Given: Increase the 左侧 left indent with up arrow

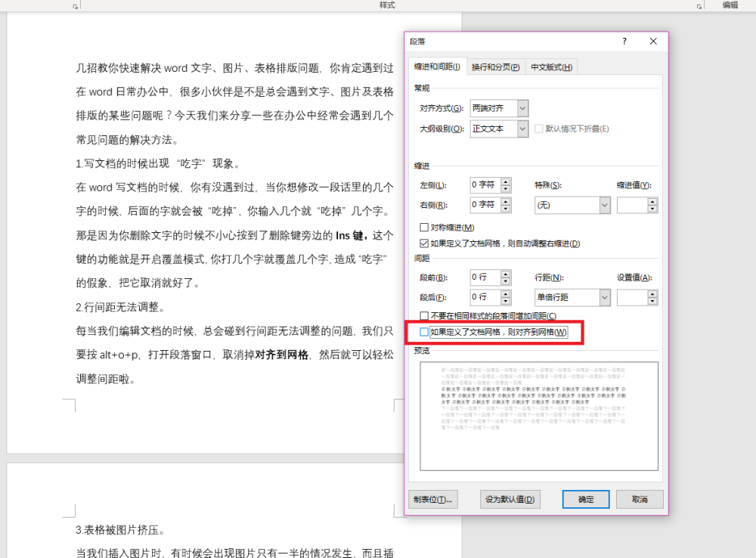Looking at the screenshot, I should [505, 181].
